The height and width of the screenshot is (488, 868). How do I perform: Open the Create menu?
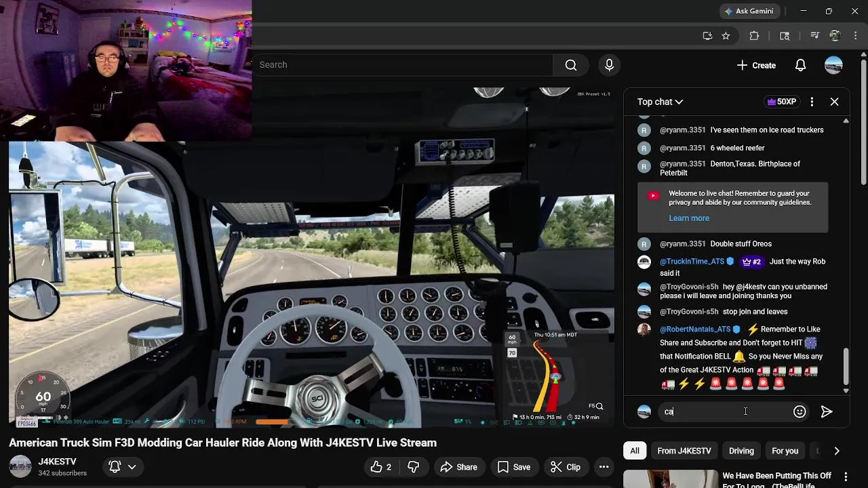[756, 65]
